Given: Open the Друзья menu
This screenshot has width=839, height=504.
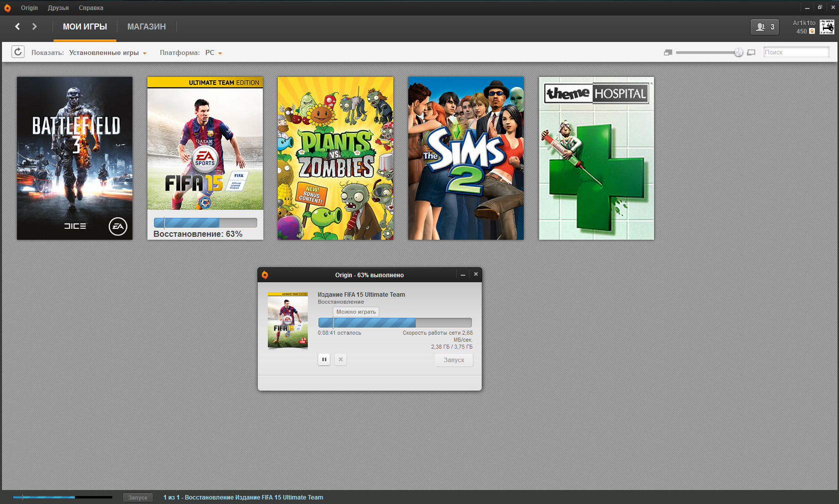Looking at the screenshot, I should (x=58, y=8).
